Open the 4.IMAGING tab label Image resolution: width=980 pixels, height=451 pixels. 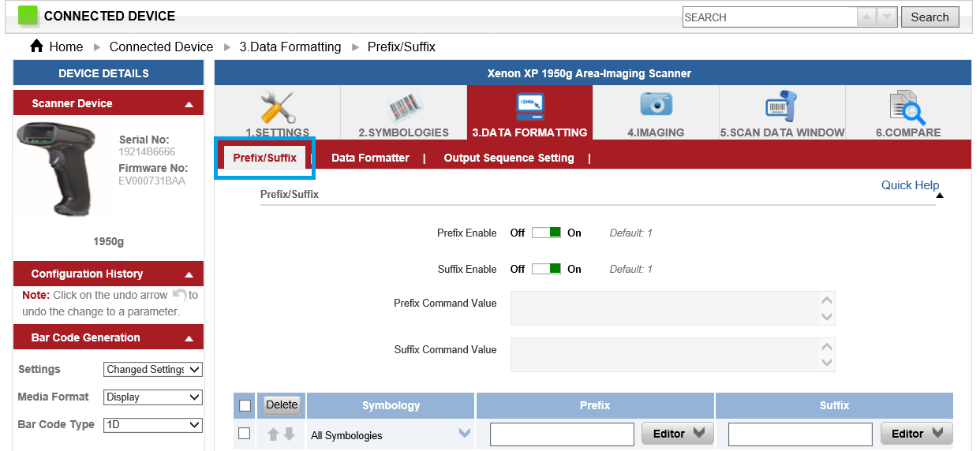click(656, 132)
